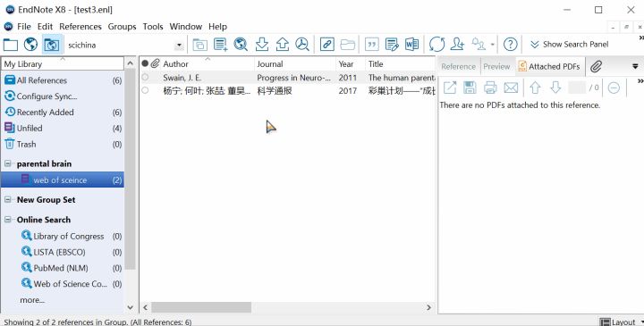Open the Groups menu
This screenshot has width=644, height=326.
pyautogui.click(x=122, y=27)
